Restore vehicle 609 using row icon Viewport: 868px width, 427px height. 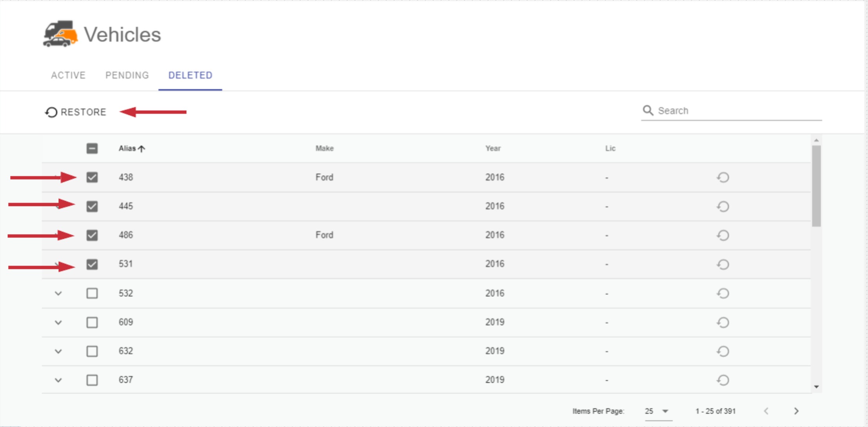coord(723,323)
